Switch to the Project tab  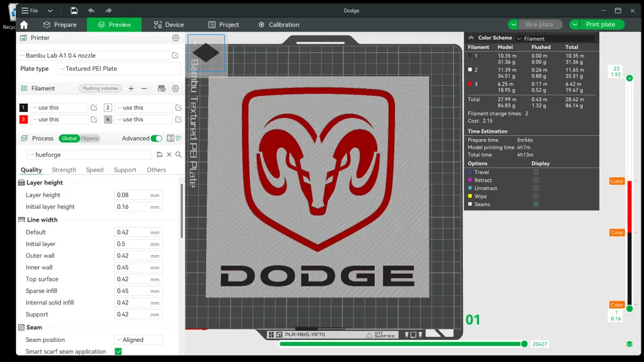point(223,24)
